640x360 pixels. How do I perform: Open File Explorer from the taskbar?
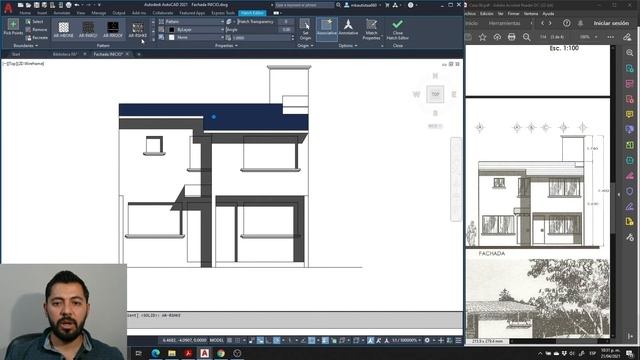172,353
